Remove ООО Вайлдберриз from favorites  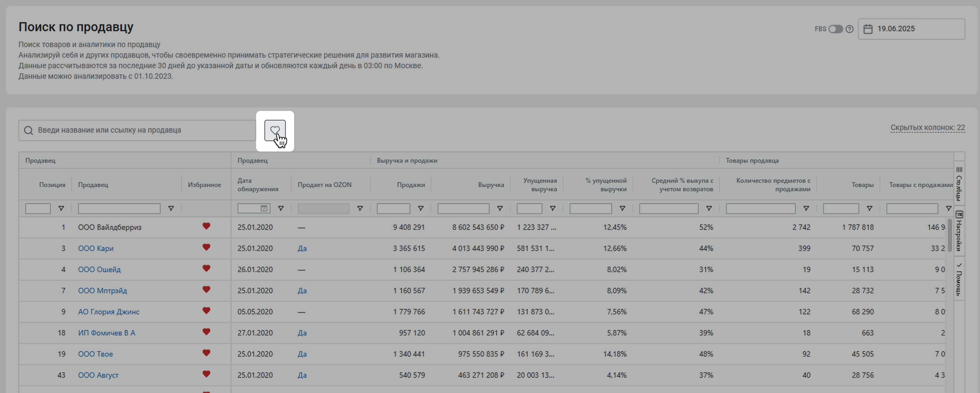206,226
